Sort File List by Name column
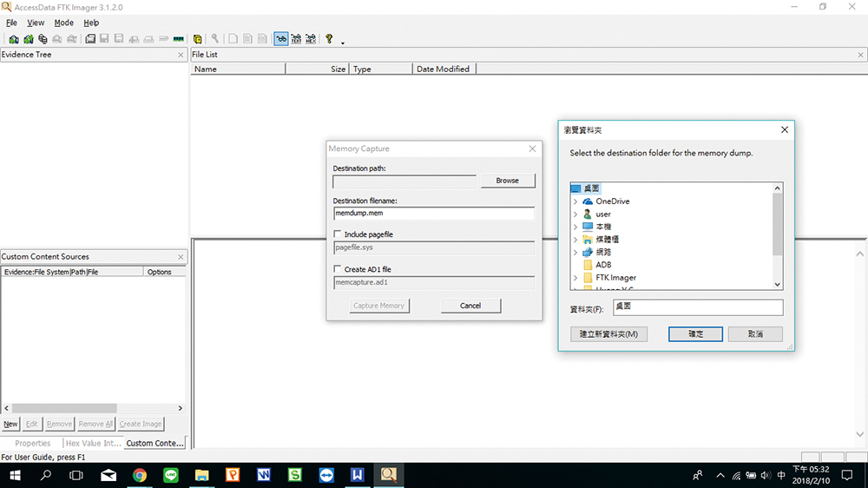This screenshot has width=868, height=488. click(x=238, y=69)
